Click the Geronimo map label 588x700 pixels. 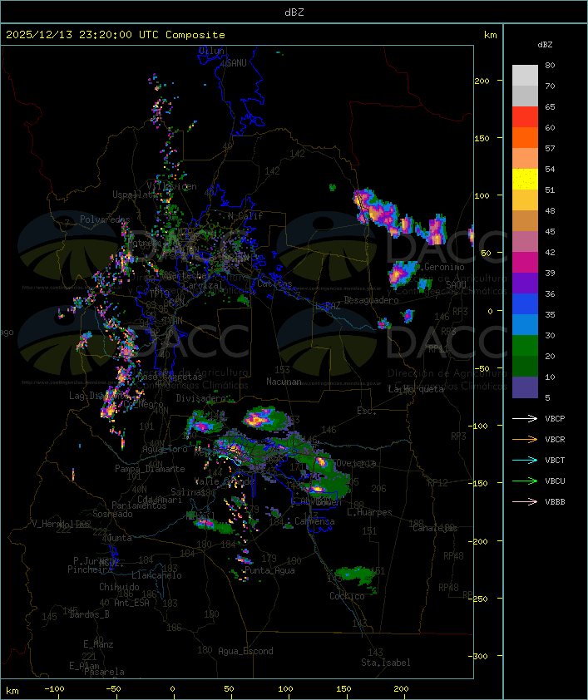pos(444,267)
